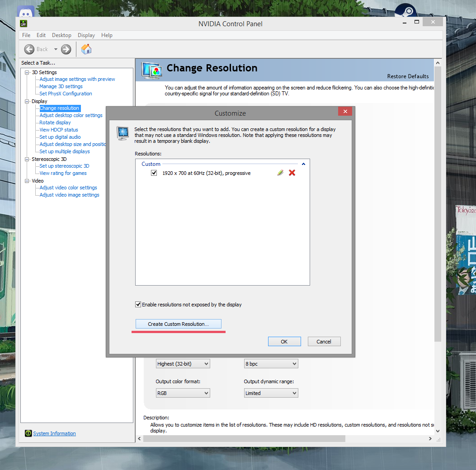Collapse the Custom resolutions group
The width and height of the screenshot is (476, 470).
(303, 164)
